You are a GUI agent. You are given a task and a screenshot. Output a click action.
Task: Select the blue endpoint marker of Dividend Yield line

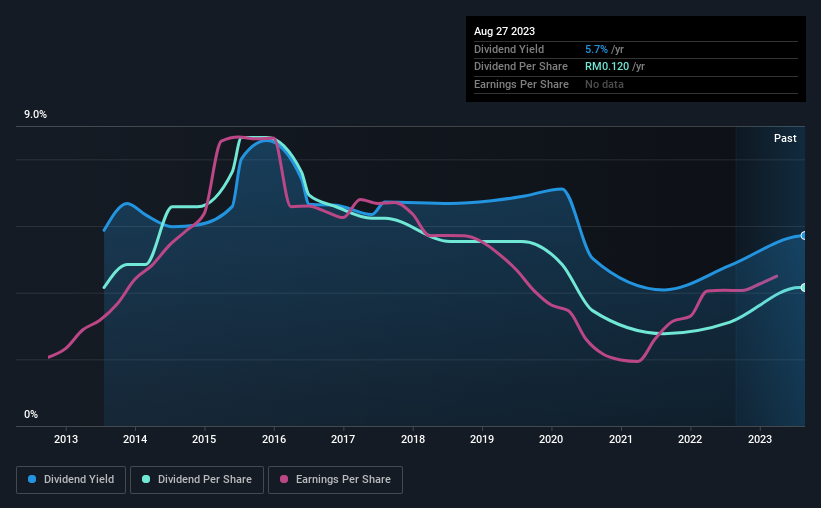pyautogui.click(x=804, y=236)
